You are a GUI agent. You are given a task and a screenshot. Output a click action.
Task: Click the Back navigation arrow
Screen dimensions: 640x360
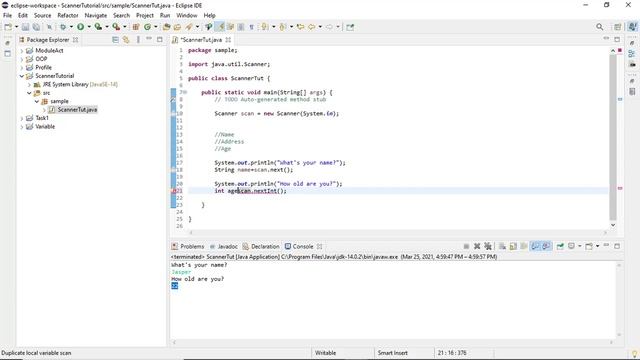pos(311,27)
